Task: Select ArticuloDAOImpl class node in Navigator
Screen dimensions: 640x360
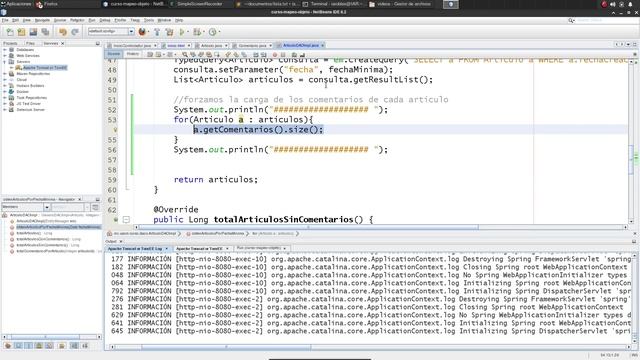Action: [x=24, y=215]
